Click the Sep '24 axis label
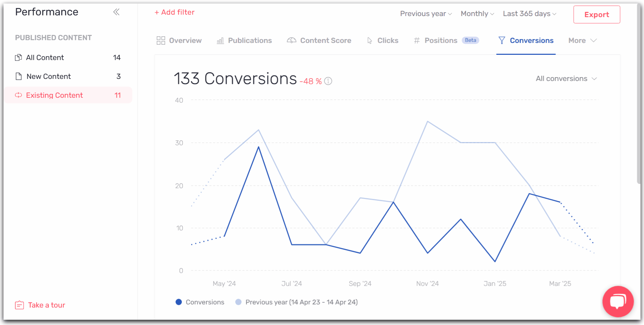 click(360, 283)
